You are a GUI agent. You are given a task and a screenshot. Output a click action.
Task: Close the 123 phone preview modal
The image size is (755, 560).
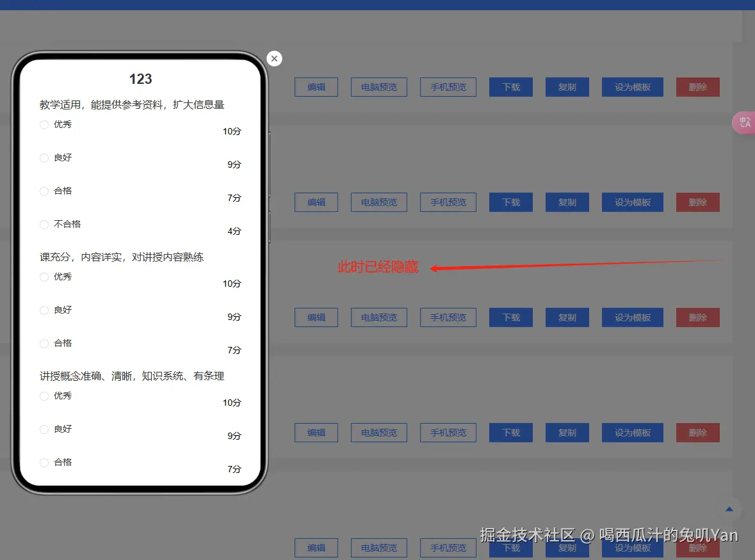coord(274,58)
